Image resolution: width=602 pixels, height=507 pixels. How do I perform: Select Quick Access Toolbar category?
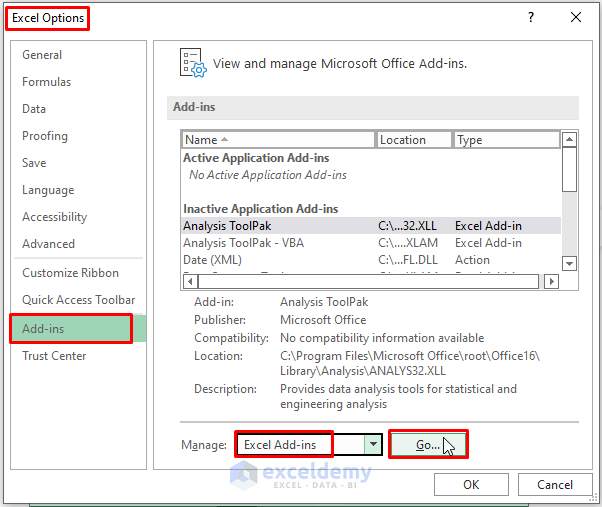click(78, 300)
